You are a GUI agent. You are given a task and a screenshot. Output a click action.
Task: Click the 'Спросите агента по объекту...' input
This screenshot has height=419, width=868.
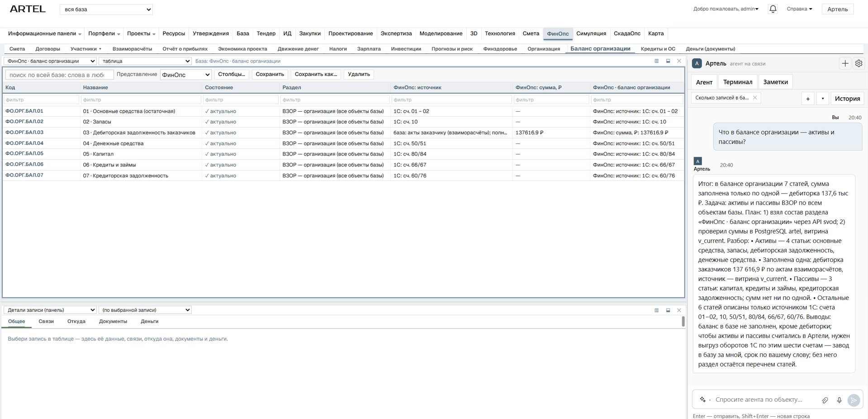click(765, 400)
